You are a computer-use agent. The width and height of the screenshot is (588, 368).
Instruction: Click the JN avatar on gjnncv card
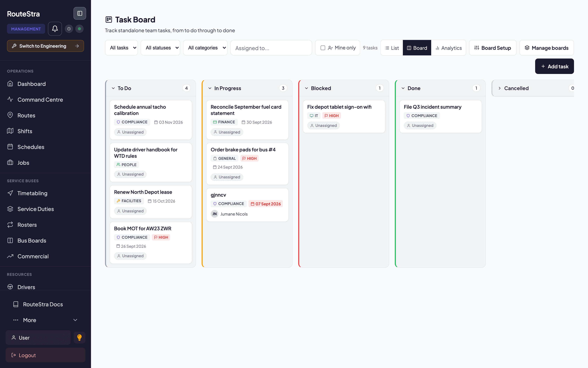tap(215, 214)
